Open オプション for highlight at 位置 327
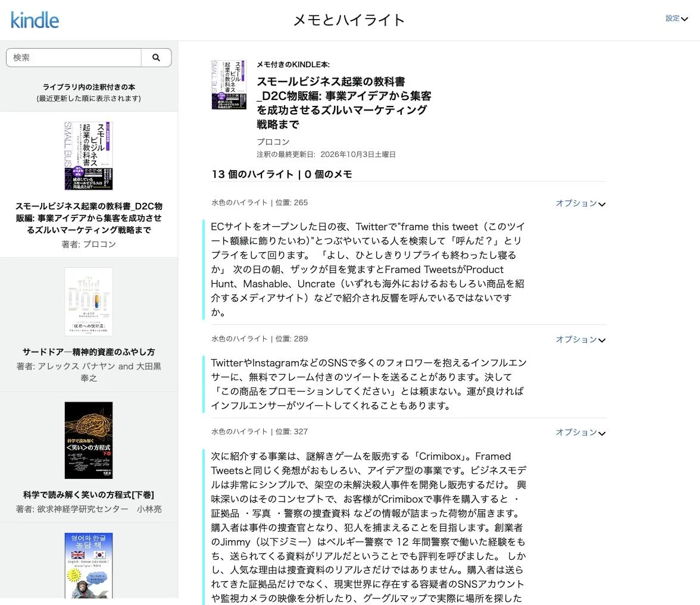 pyautogui.click(x=580, y=432)
